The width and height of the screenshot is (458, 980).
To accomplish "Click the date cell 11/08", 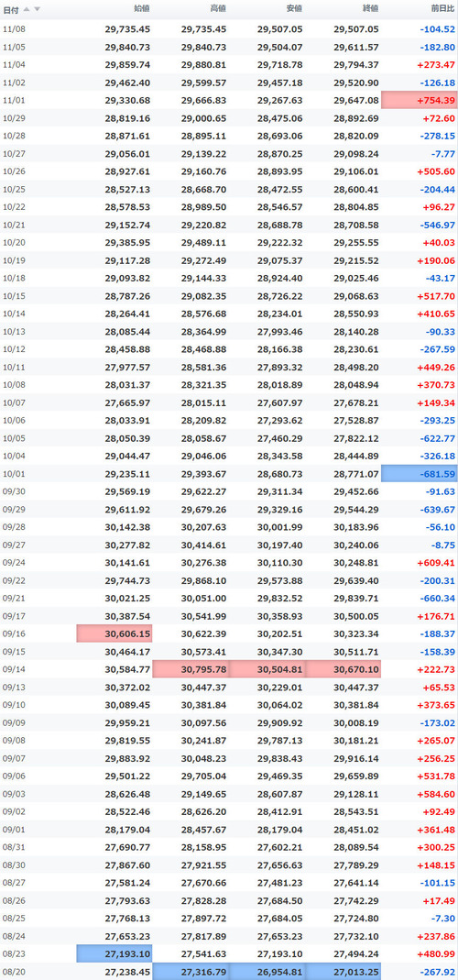I will (14, 28).
